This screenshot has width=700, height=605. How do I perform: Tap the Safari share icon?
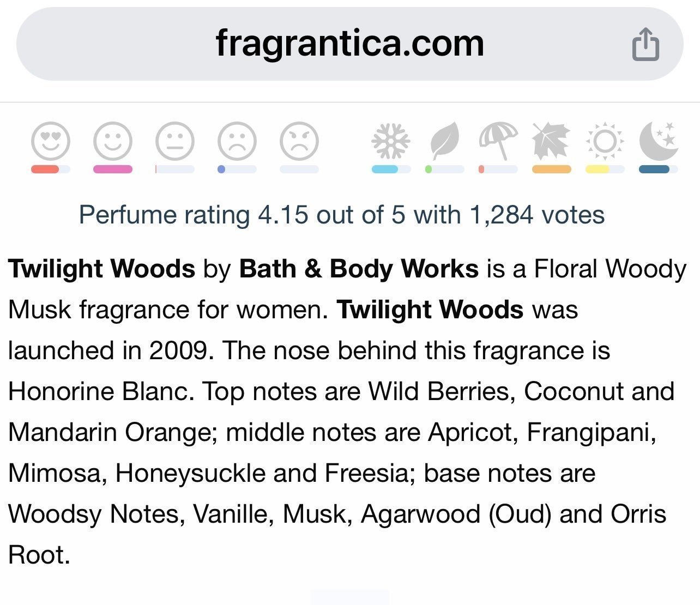pos(645,44)
